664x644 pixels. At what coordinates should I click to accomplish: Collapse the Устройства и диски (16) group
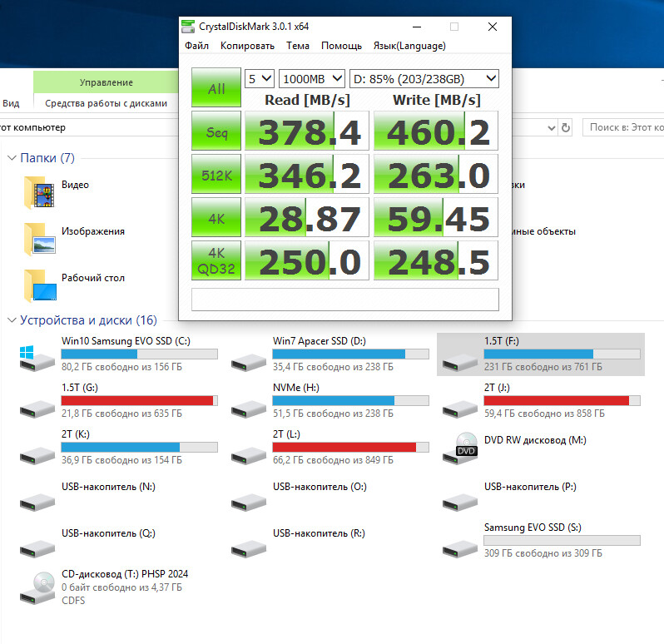12,320
